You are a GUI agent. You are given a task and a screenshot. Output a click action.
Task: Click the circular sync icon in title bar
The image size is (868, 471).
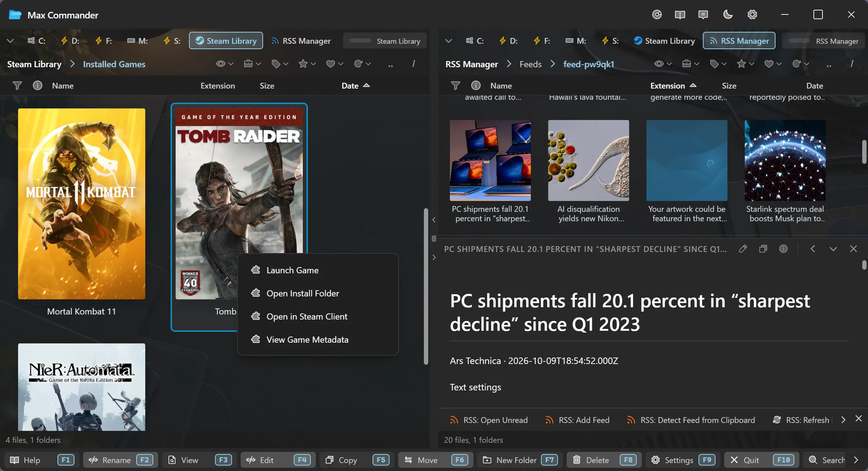[657, 14]
